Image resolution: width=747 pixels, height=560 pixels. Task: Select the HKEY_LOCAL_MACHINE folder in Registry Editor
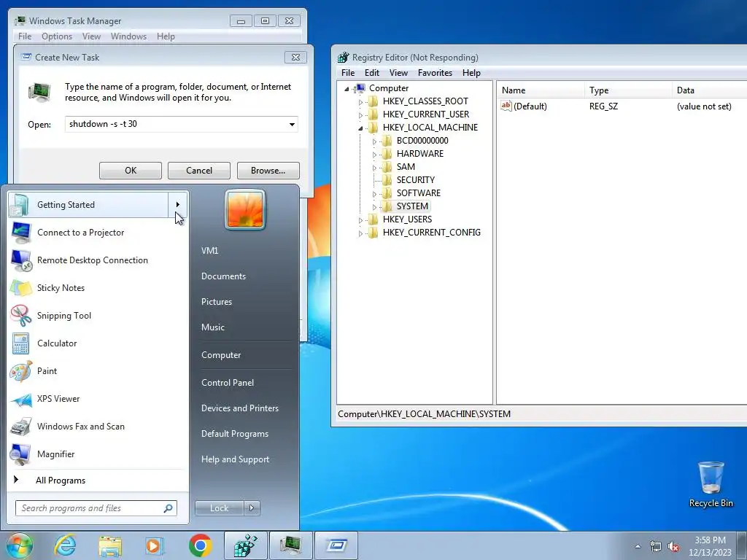coord(430,128)
